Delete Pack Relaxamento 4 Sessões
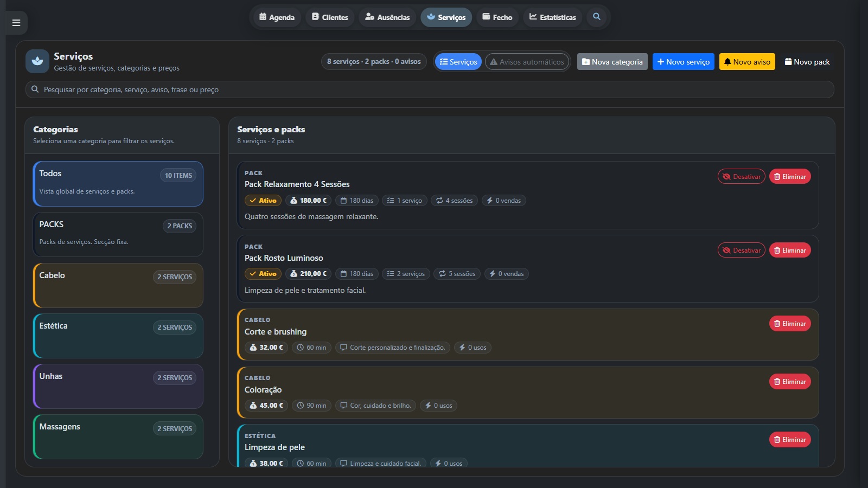Image resolution: width=868 pixels, height=488 pixels. pos(790,176)
